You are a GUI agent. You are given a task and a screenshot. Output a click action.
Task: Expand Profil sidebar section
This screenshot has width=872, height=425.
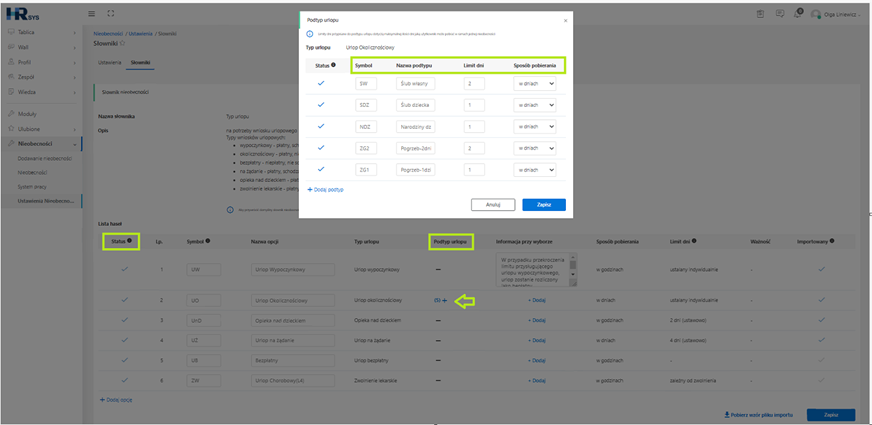(42, 62)
